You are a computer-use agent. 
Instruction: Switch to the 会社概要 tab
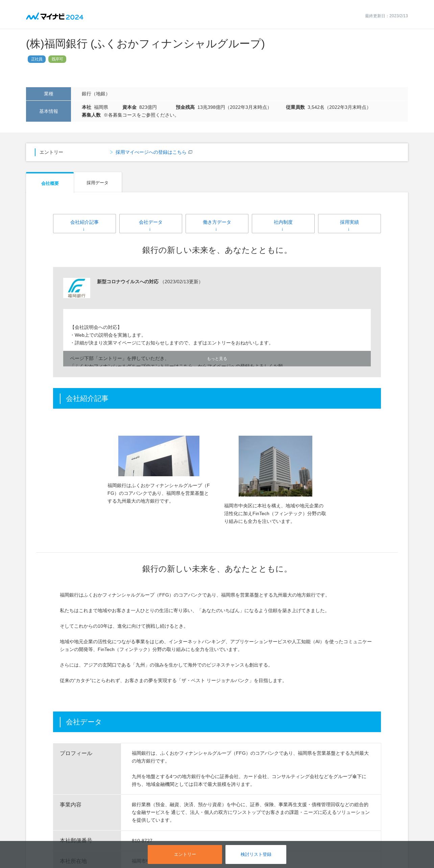tap(50, 183)
